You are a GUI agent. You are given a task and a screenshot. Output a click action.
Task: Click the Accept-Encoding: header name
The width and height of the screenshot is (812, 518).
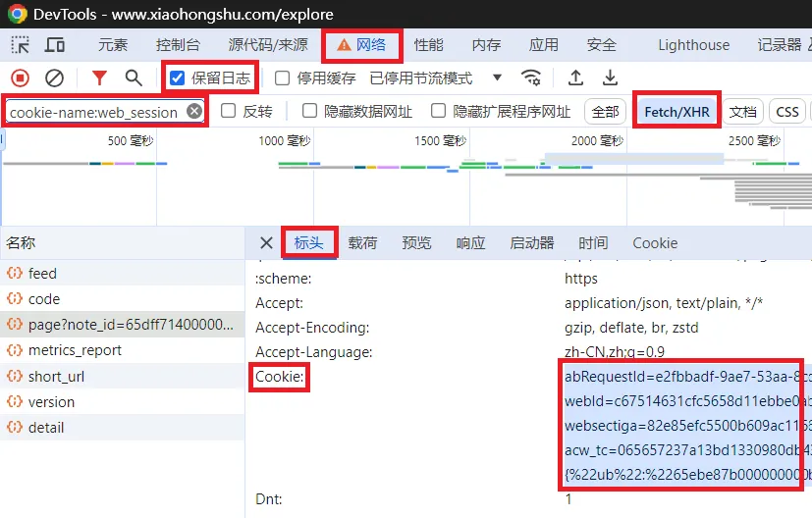coord(312,328)
